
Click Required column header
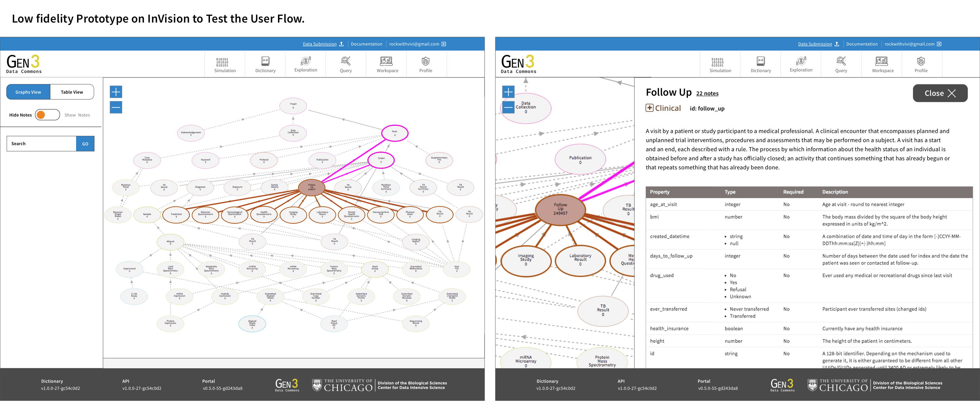[793, 192]
